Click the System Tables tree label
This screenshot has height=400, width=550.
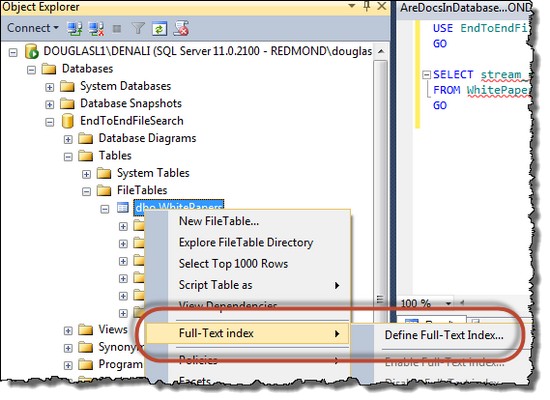click(153, 173)
